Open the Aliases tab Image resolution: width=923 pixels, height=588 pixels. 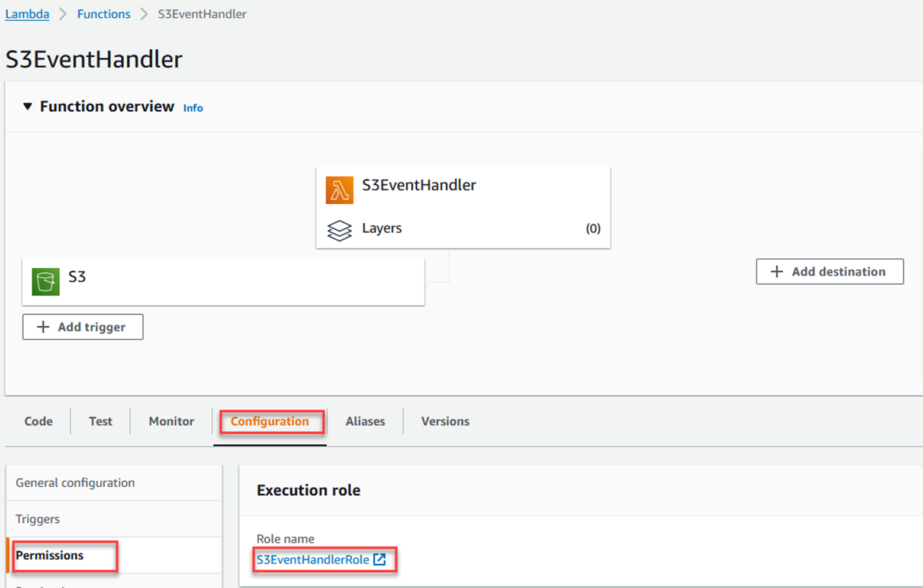(x=365, y=421)
